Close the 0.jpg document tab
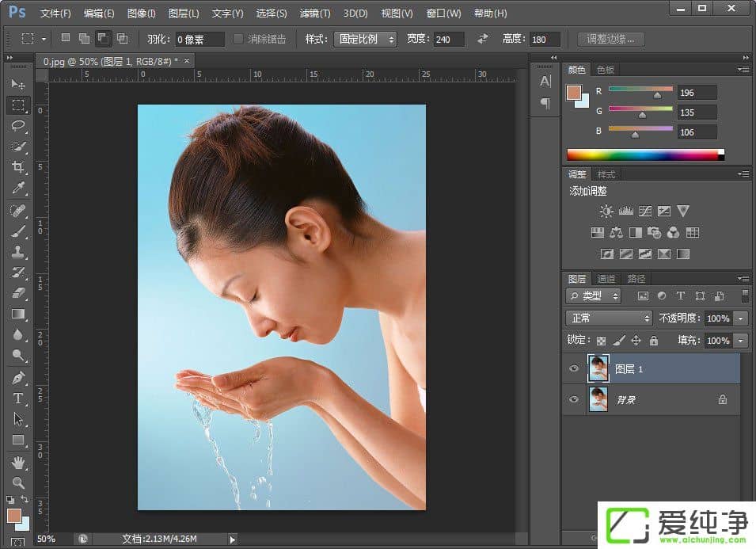 click(x=187, y=61)
